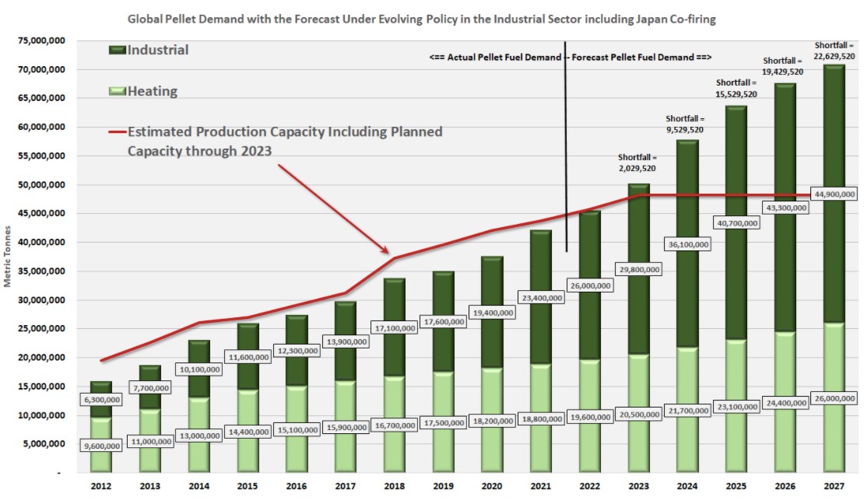This screenshot has width=864, height=504.
Task: Click the Heating legend label
Action: tap(153, 91)
